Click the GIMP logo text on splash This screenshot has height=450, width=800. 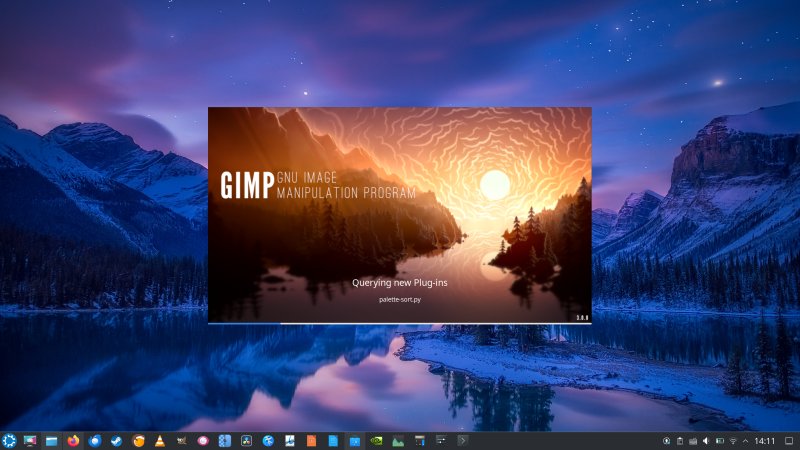(x=247, y=185)
